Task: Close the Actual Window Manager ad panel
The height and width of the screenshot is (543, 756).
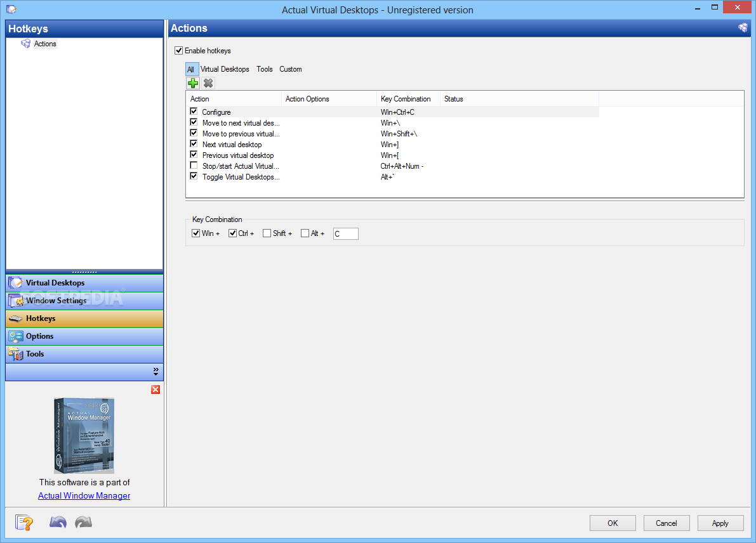Action: (x=156, y=389)
